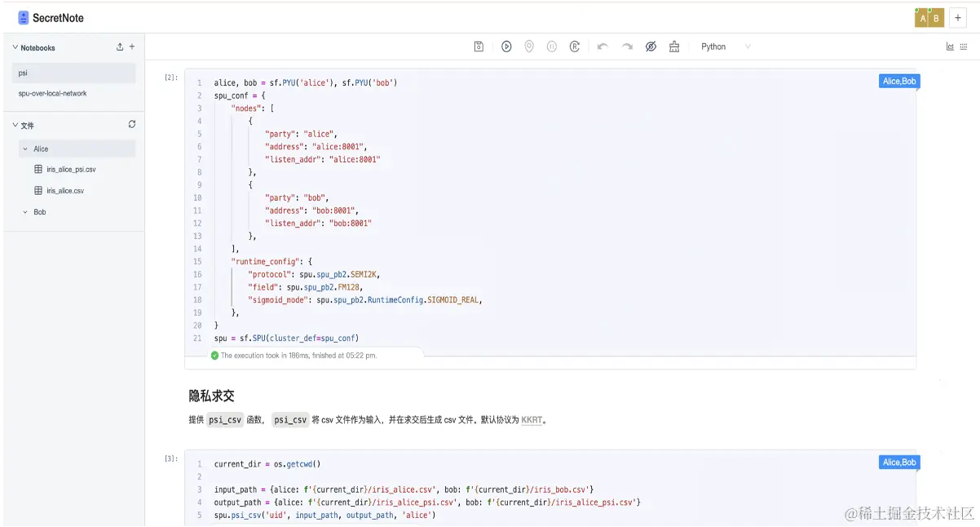Click the line 'current_dir = os.getcwd()'
Viewport: 980px width, 527px height.
coord(267,464)
